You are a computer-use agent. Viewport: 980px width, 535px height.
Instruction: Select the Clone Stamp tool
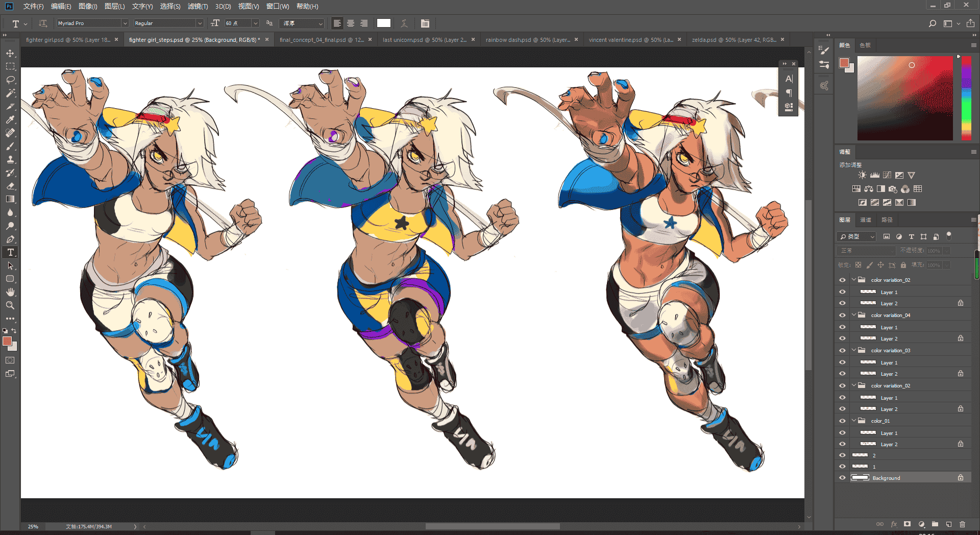pyautogui.click(x=10, y=160)
